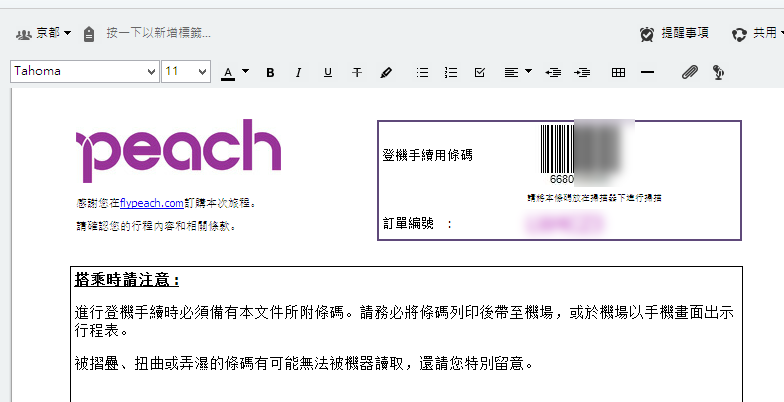Toggle strikethrough formatting

coord(356,73)
